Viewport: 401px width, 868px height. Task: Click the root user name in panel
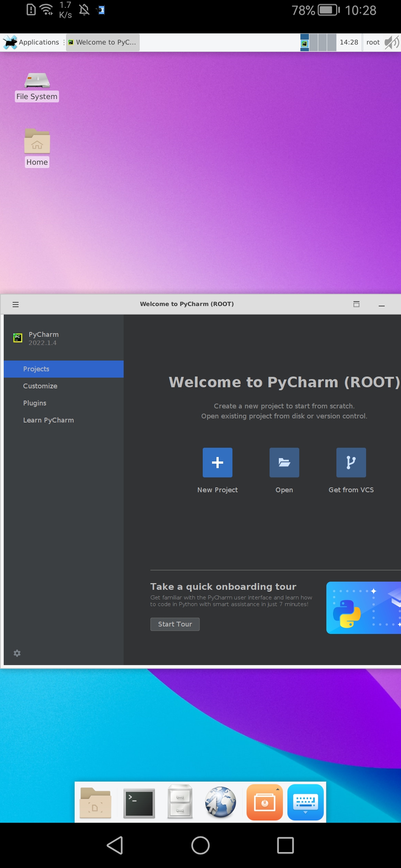coord(373,42)
